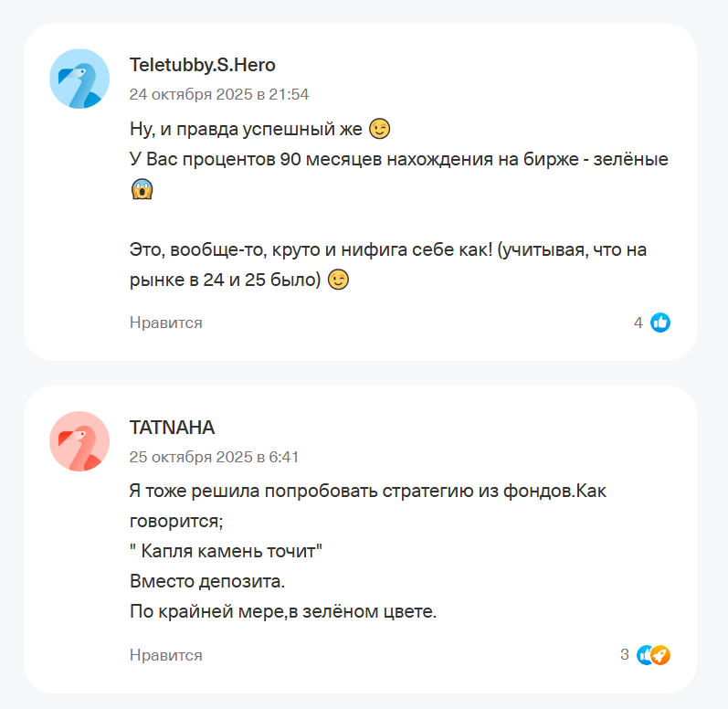Click winking emoji after 'успешный же'
Image resolution: width=728 pixels, height=709 pixels.
click(380, 127)
